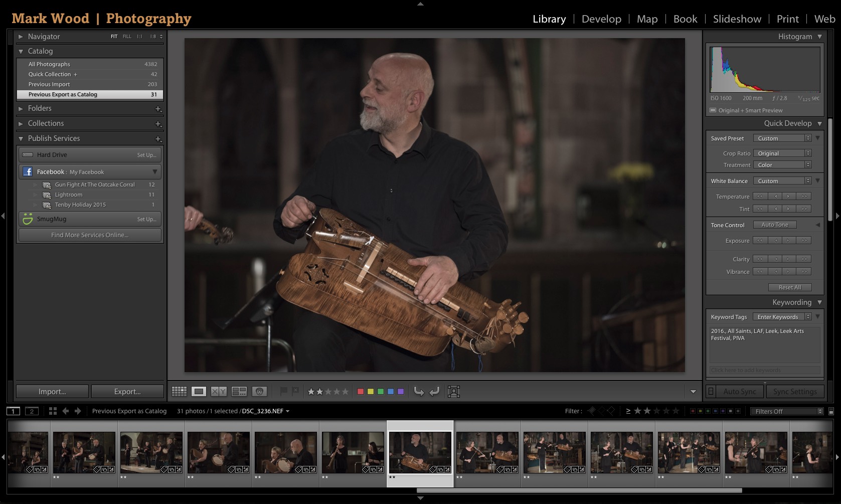The width and height of the screenshot is (841, 504).
Task: Collapse the Catalog panel
Action: [x=21, y=51]
